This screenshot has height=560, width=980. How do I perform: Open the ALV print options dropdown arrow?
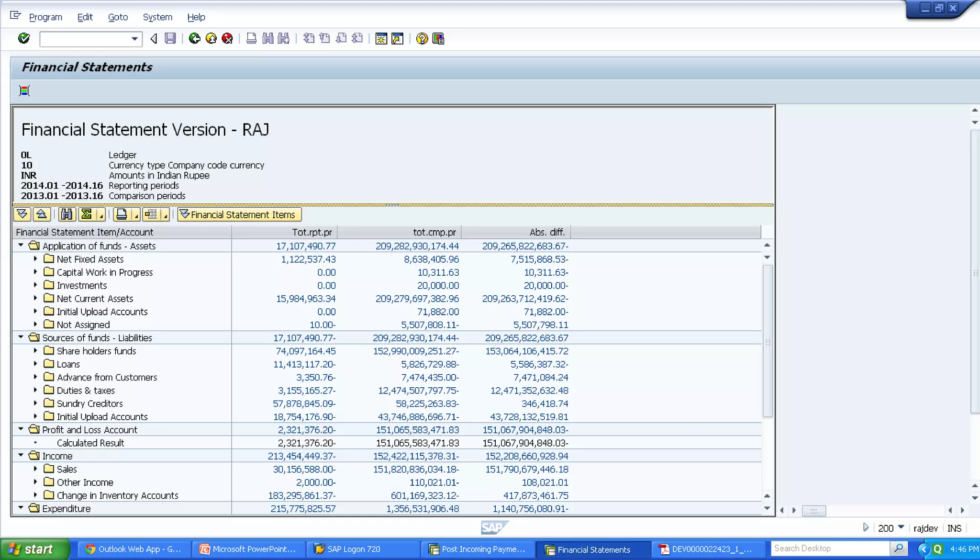coord(136,216)
